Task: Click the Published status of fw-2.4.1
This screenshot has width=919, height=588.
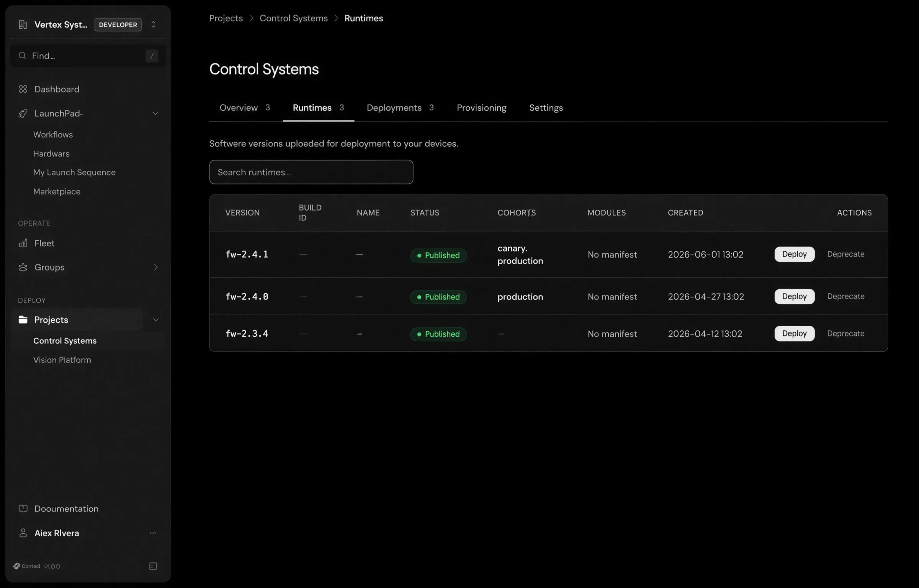Action: coord(438,255)
